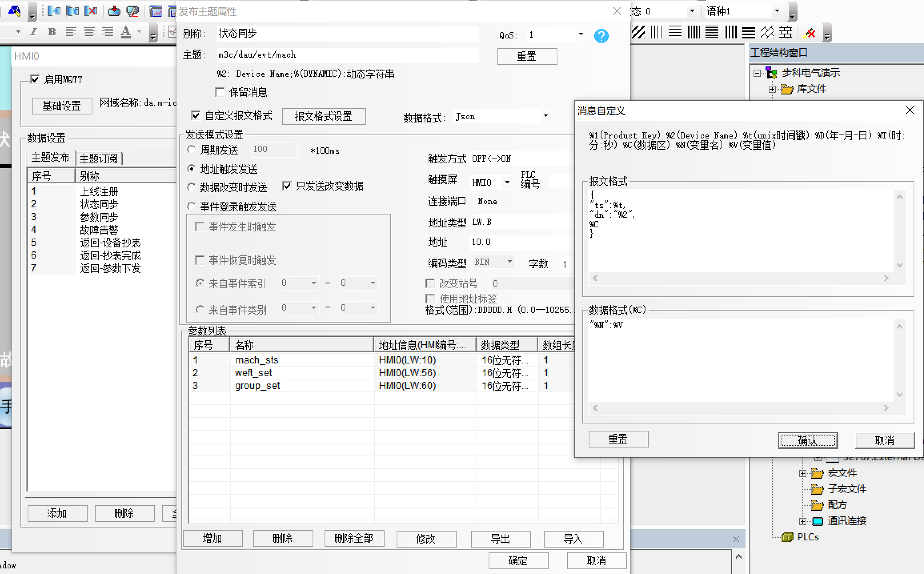This screenshot has height=574, width=924.
Task: Select the 事件登录触发发送 radio button
Action: (x=192, y=206)
